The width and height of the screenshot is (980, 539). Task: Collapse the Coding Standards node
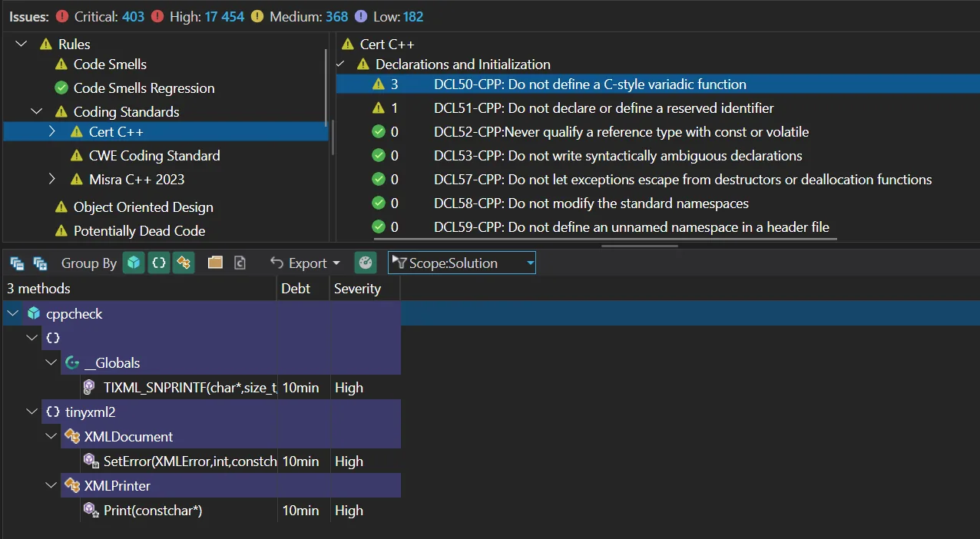[37, 111]
